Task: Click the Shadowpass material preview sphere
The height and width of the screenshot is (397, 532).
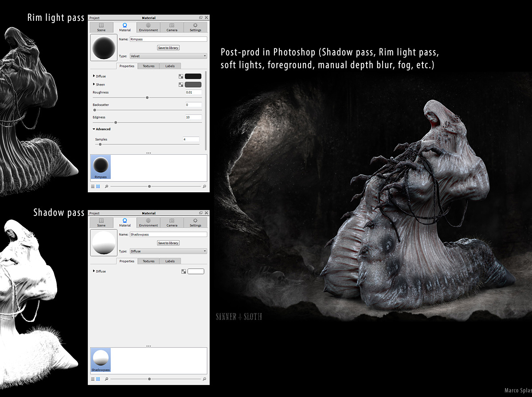Action: (x=104, y=243)
